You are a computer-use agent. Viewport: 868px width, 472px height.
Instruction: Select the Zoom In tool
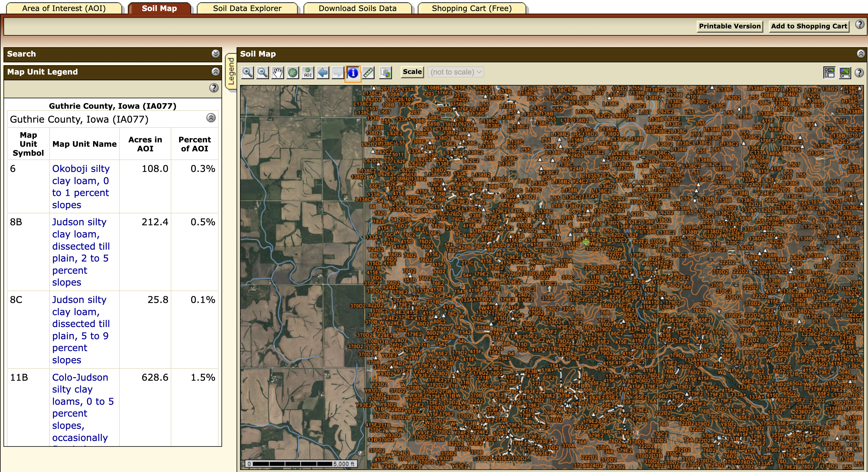click(x=248, y=72)
